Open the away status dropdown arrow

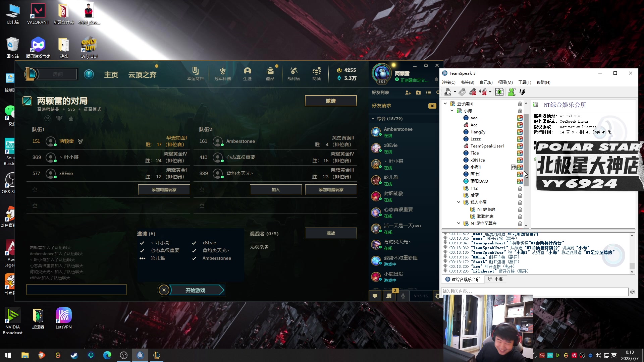pyautogui.click(x=455, y=92)
